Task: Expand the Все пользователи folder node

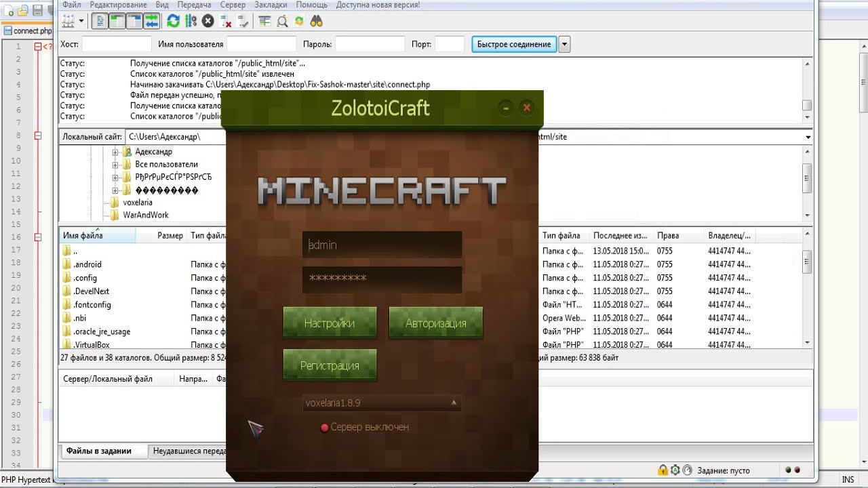Action: click(115, 164)
